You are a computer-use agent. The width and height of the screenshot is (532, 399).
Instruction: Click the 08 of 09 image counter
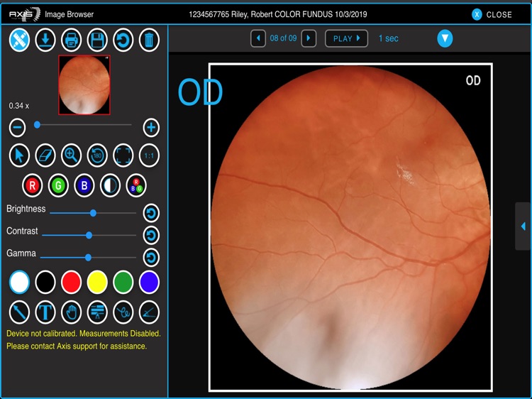283,38
